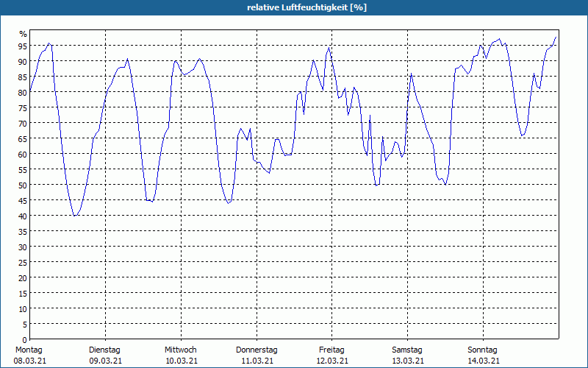Click the y-axis value 90
This screenshot has width=588, height=368.
[23, 62]
